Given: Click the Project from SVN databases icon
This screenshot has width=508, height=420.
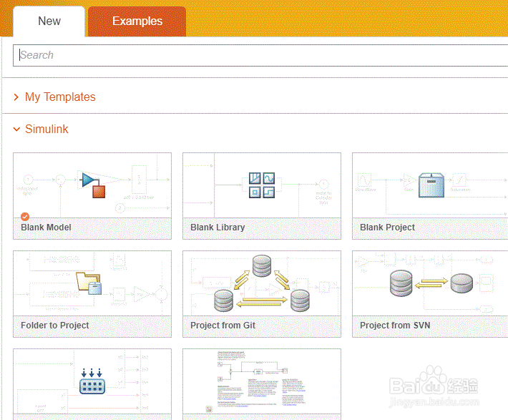Looking at the screenshot, I should tap(431, 283).
